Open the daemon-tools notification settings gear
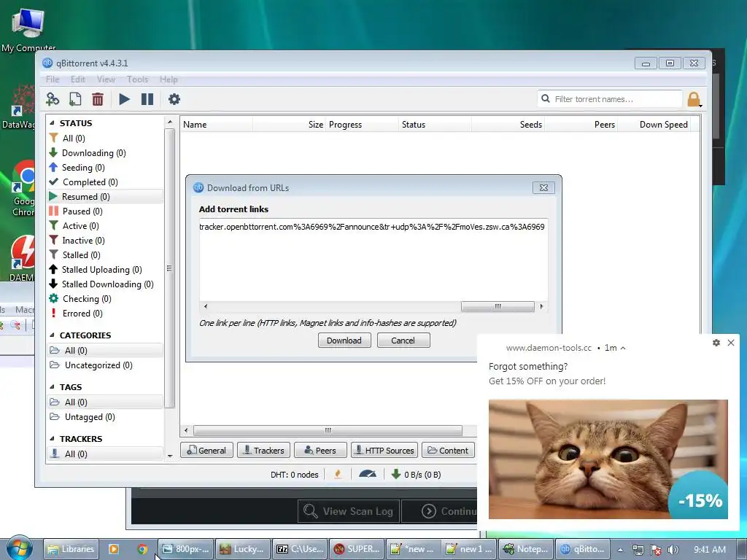This screenshot has width=747, height=560. (x=716, y=343)
